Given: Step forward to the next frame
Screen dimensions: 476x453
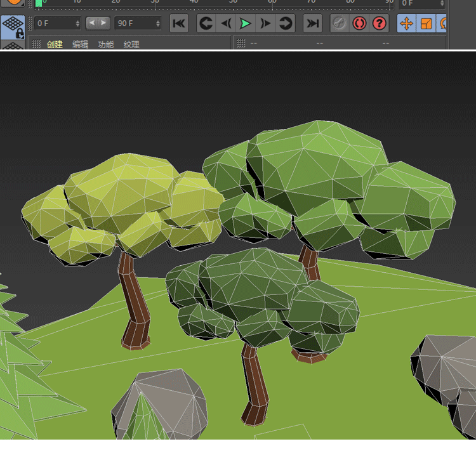Looking at the screenshot, I should coord(265,23).
